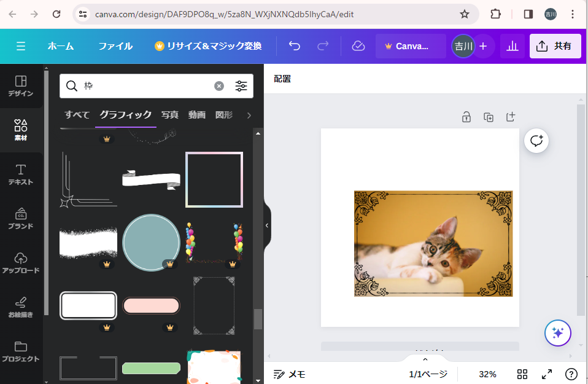The height and width of the screenshot is (384, 588).
Task: Open search filter options icon
Action: click(241, 86)
